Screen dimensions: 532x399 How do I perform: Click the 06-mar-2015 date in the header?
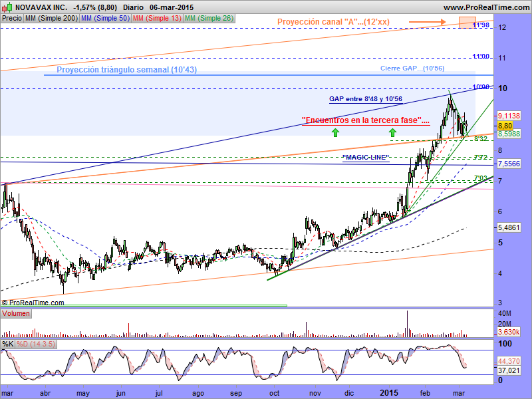click(172, 7)
